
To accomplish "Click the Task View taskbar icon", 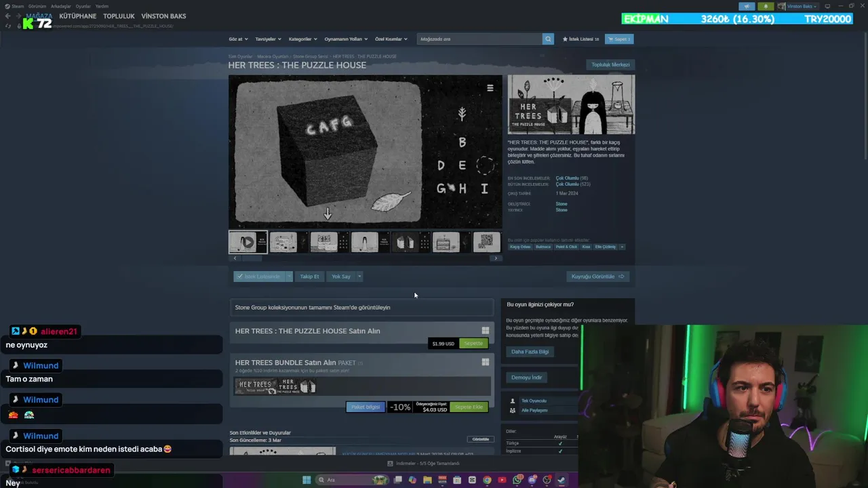I will tap(398, 480).
